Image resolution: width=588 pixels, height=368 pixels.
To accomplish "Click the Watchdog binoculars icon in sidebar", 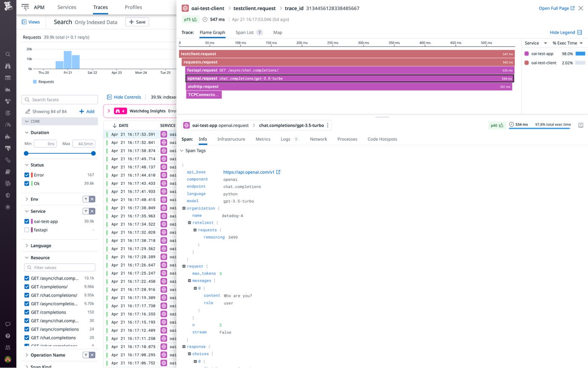I will tap(8, 66).
